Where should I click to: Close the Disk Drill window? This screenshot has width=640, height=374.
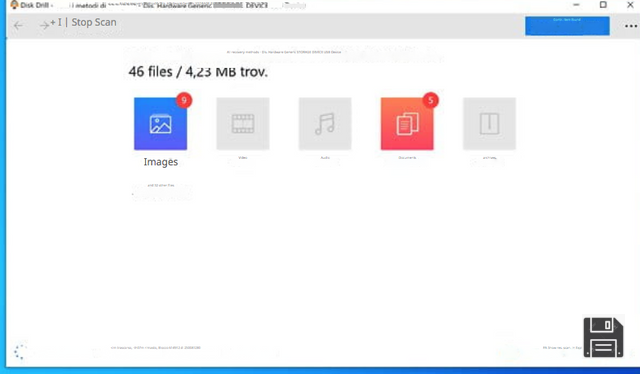(630, 5)
